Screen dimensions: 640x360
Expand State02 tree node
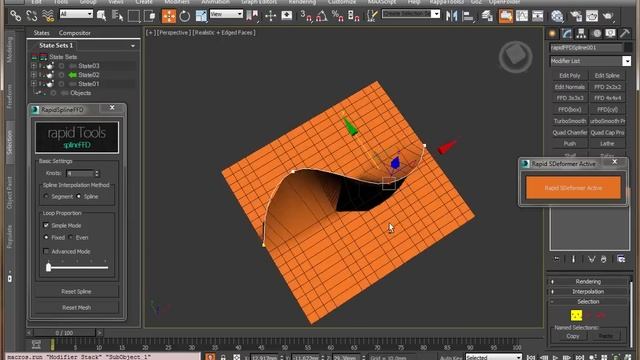[x=34, y=75]
